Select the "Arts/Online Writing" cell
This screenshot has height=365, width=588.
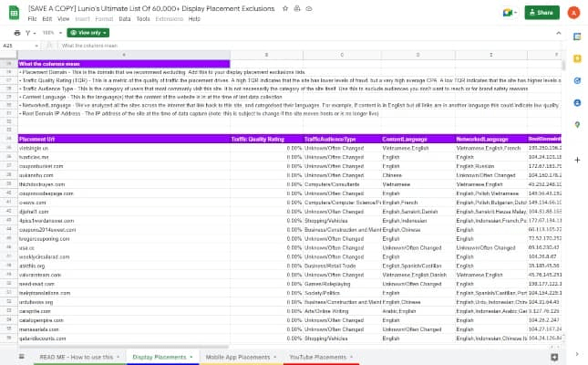tap(342, 311)
